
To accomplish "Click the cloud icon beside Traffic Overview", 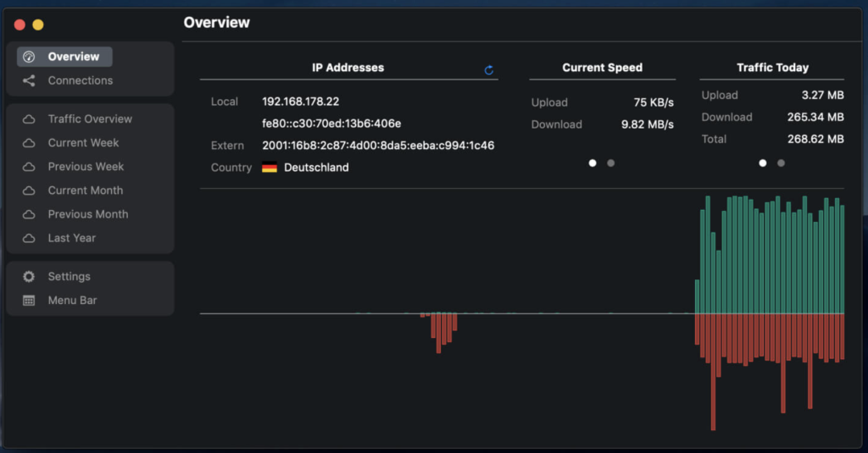I will coord(29,119).
